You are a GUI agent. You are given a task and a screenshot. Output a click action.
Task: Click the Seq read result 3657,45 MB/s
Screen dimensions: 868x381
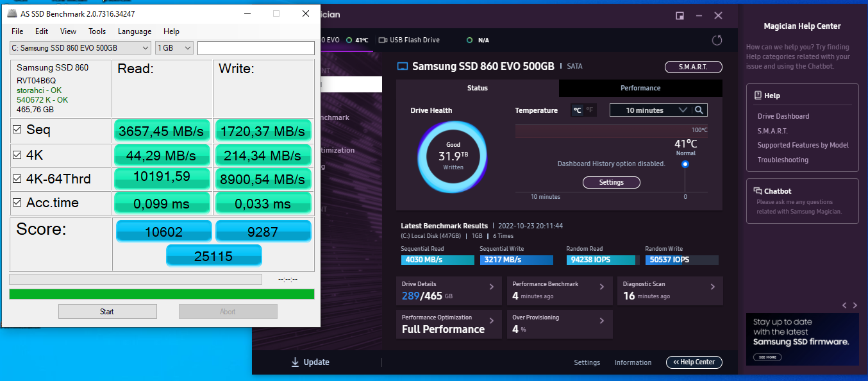tap(163, 131)
